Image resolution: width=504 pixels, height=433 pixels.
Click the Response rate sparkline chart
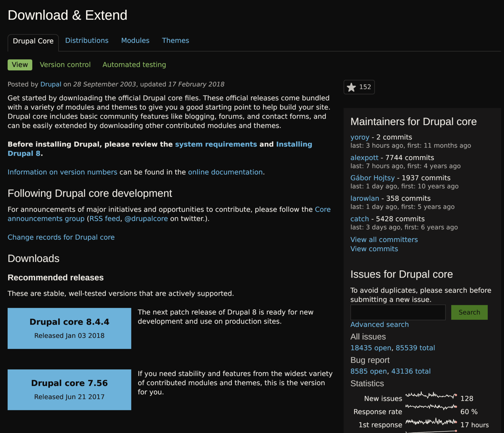(x=431, y=407)
